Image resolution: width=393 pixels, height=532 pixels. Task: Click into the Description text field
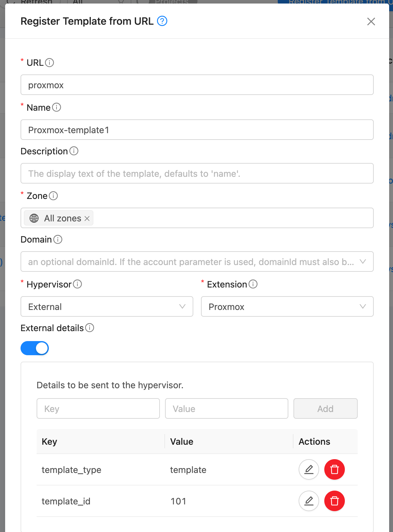click(x=197, y=174)
